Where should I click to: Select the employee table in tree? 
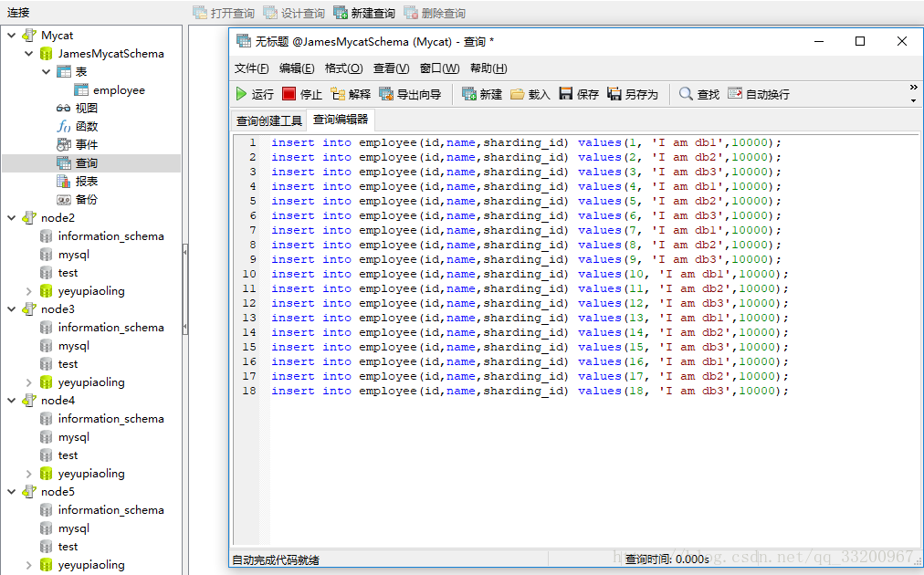coord(119,90)
